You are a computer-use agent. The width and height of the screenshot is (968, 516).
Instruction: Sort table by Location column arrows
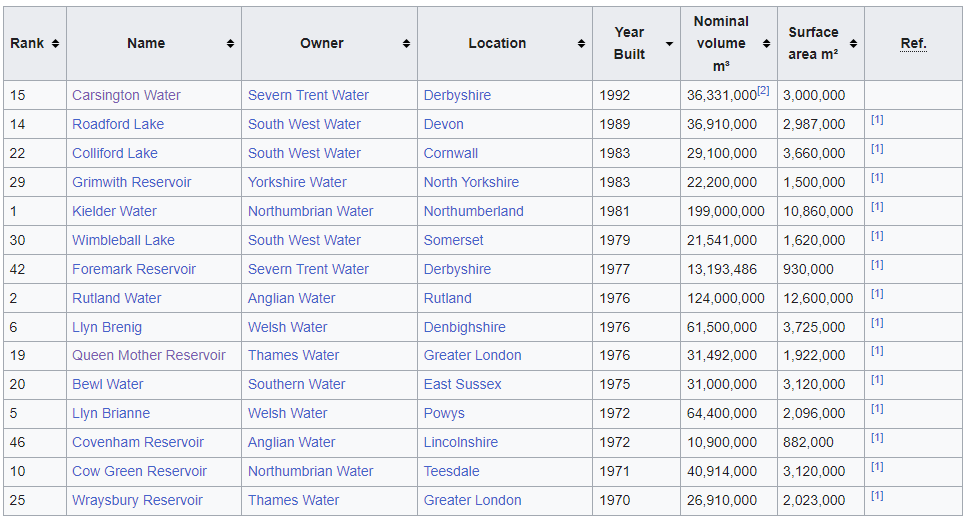coord(582,43)
